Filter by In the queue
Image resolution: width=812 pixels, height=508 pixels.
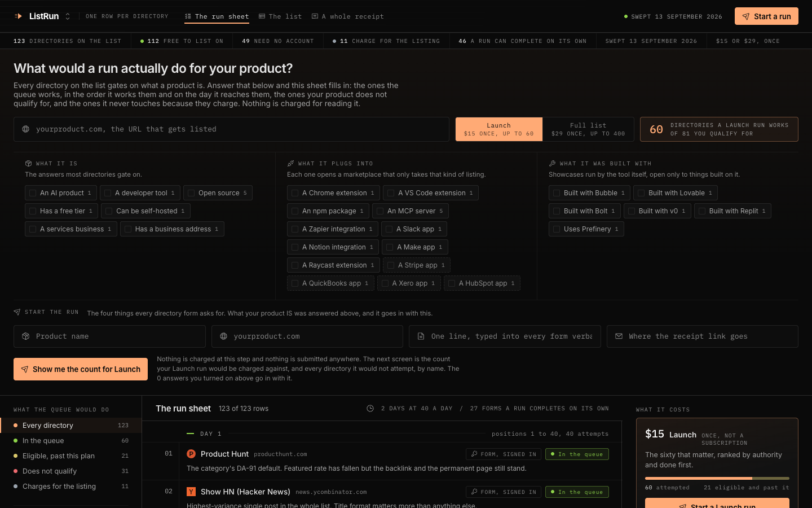click(71, 441)
